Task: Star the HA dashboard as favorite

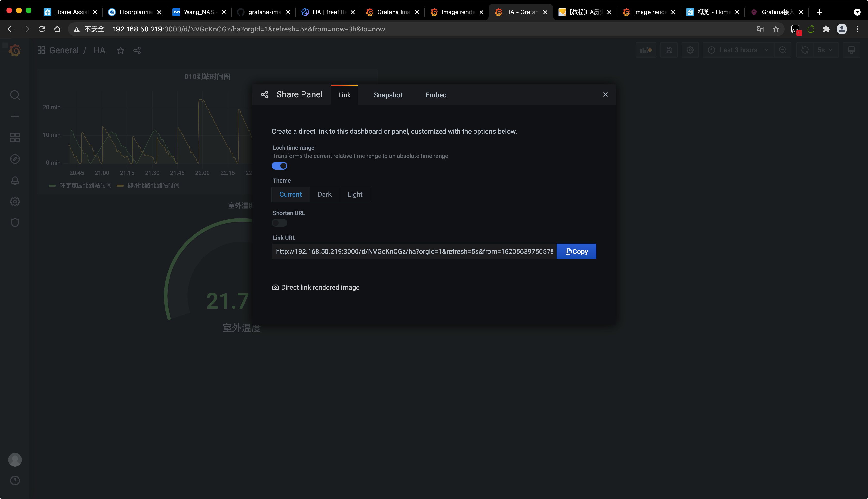Action: (x=120, y=50)
